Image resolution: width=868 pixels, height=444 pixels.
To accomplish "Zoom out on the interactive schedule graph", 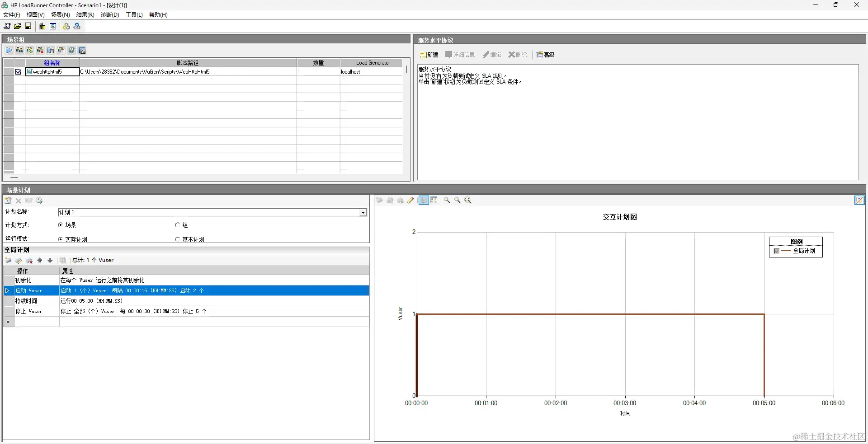I will 457,200.
